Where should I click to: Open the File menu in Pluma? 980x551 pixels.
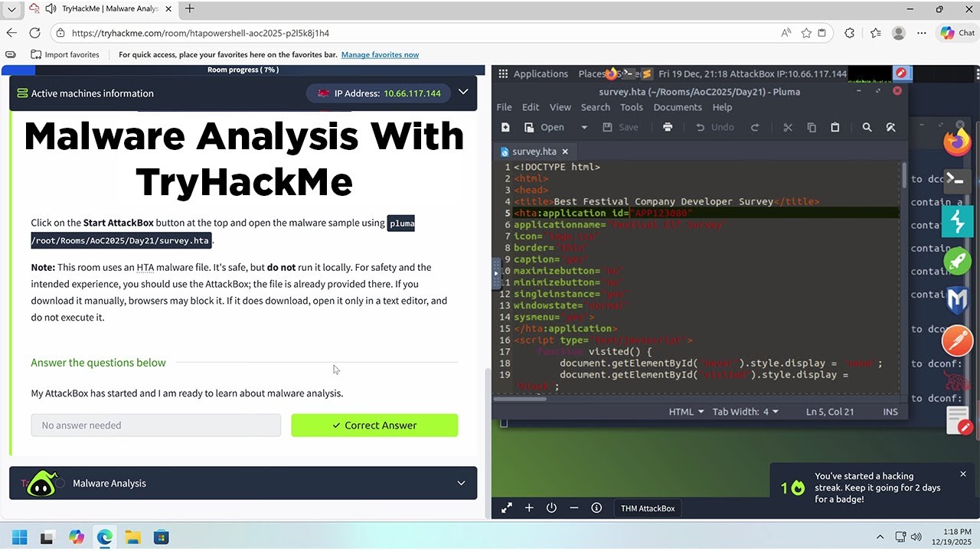504,107
